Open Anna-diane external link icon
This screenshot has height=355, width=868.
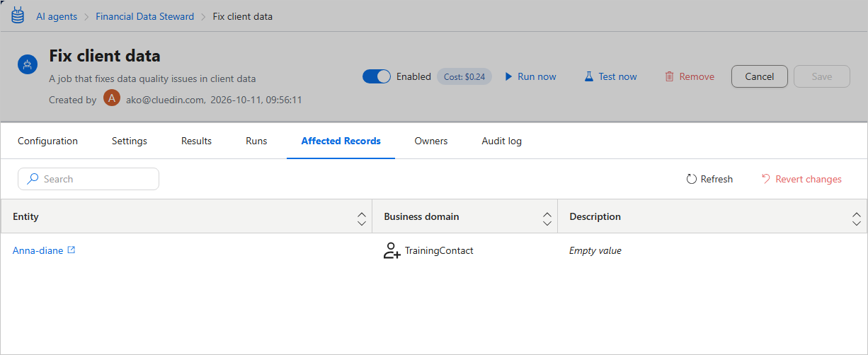click(71, 250)
